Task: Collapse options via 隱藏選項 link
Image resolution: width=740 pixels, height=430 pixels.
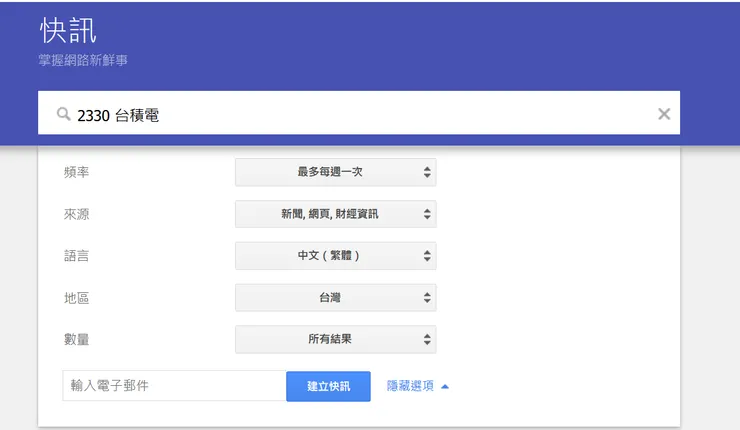Action: [x=418, y=386]
